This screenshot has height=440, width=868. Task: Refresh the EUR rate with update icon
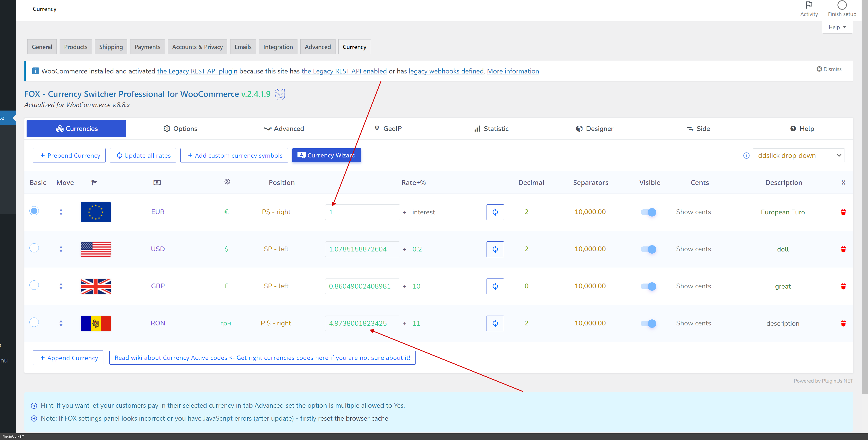(x=495, y=212)
